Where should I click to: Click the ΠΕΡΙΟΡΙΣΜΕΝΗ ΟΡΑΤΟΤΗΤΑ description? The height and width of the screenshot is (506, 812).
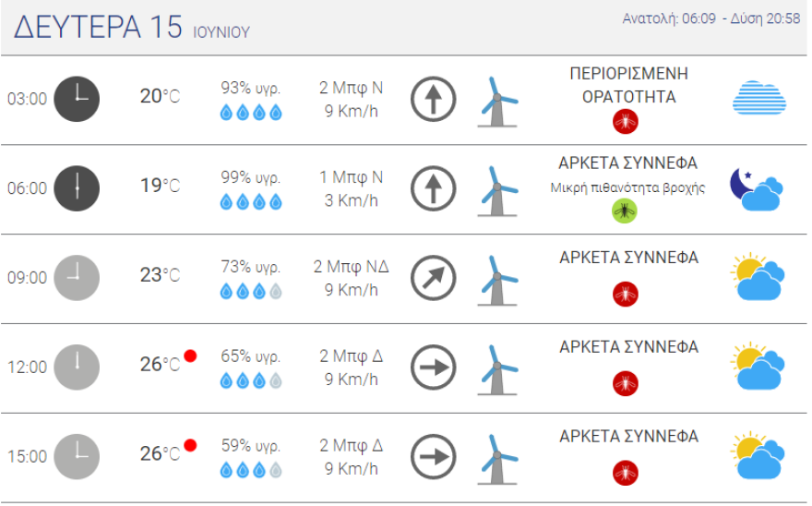[628, 85]
